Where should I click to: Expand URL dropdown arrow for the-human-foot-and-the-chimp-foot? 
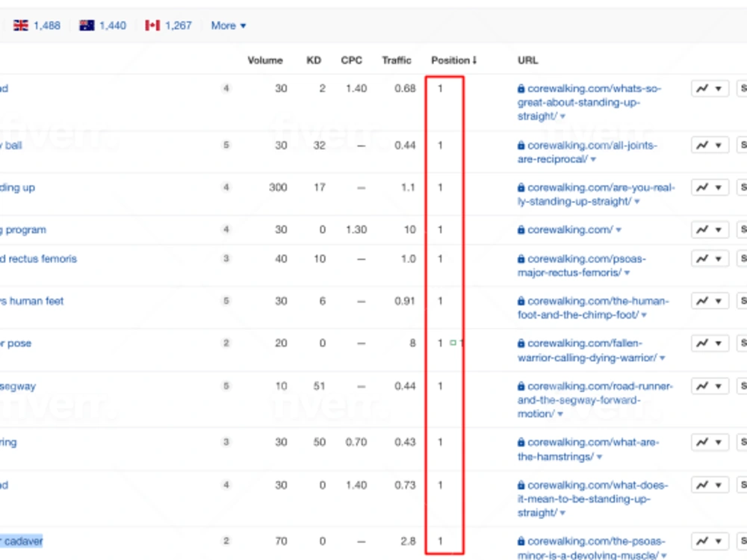point(644,315)
